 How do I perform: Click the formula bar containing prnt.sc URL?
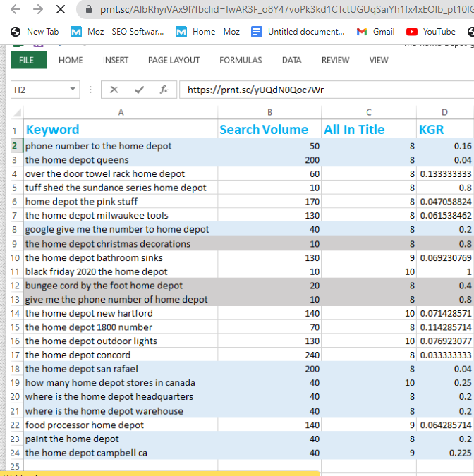click(324, 90)
